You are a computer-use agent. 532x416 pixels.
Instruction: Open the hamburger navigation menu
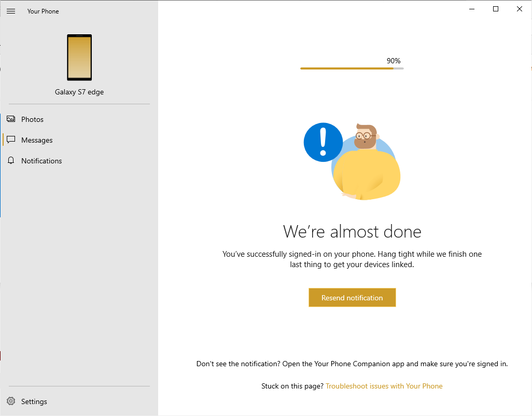pos(11,11)
